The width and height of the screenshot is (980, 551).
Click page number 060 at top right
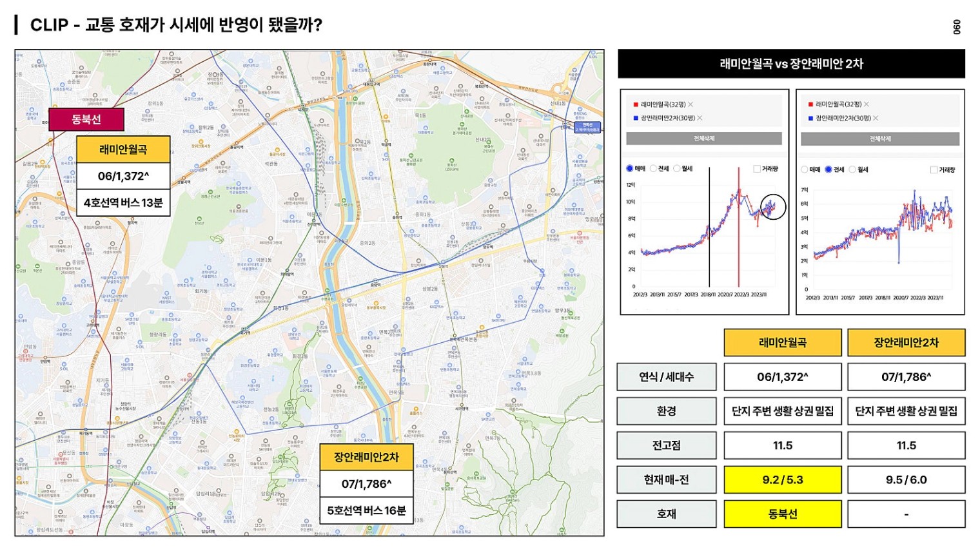point(957,27)
